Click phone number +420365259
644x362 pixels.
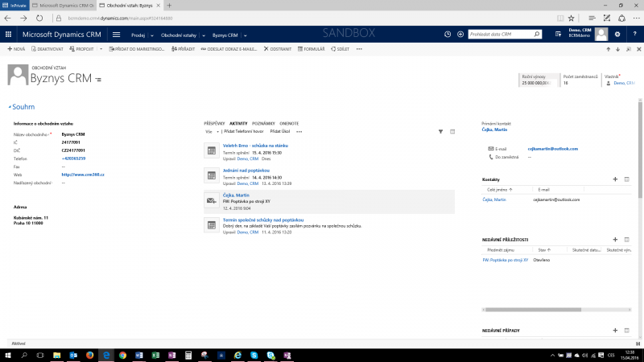click(x=73, y=158)
